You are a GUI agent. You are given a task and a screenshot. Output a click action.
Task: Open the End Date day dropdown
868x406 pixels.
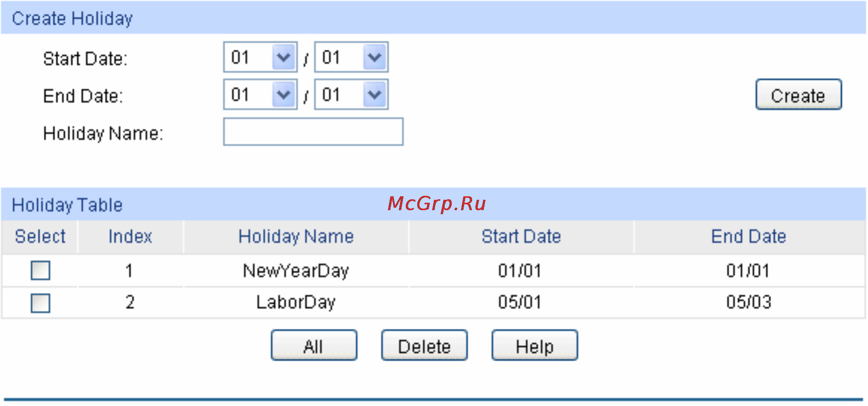pyautogui.click(x=351, y=94)
